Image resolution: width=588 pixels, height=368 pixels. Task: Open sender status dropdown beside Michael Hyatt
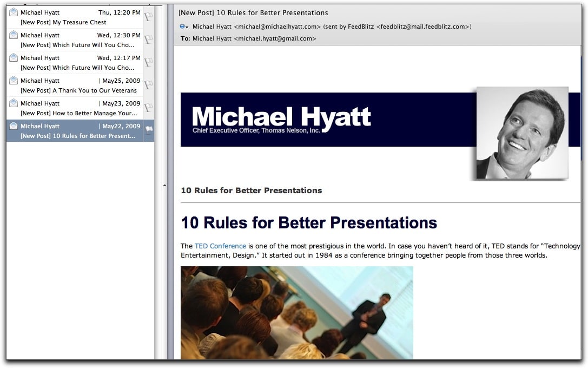pyautogui.click(x=184, y=27)
